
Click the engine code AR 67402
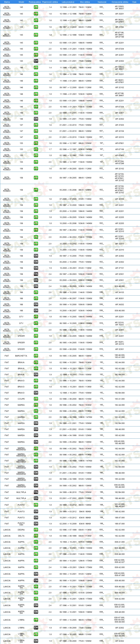(x=119, y=156)
